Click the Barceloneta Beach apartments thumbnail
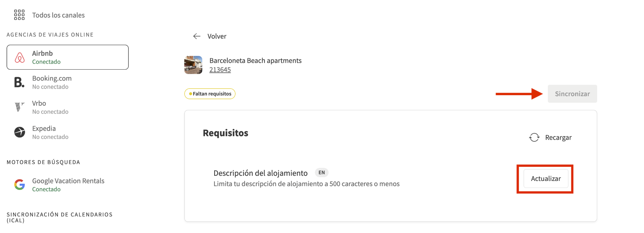The height and width of the screenshot is (233, 644). click(193, 65)
